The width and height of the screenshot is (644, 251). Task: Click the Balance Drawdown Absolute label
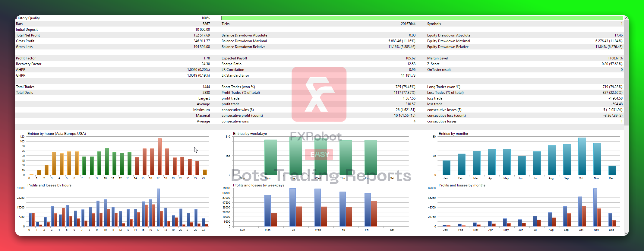tap(244, 35)
